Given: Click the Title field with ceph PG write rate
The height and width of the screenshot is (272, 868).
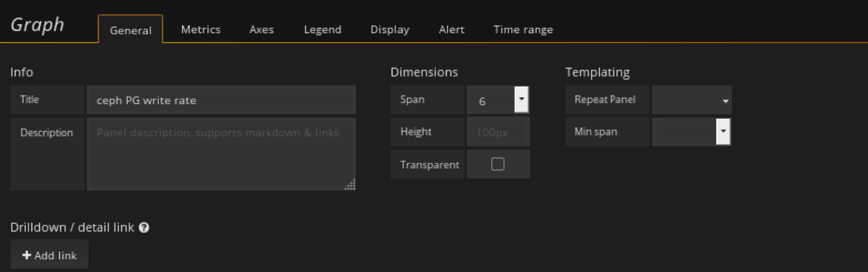Looking at the screenshot, I should point(221,100).
